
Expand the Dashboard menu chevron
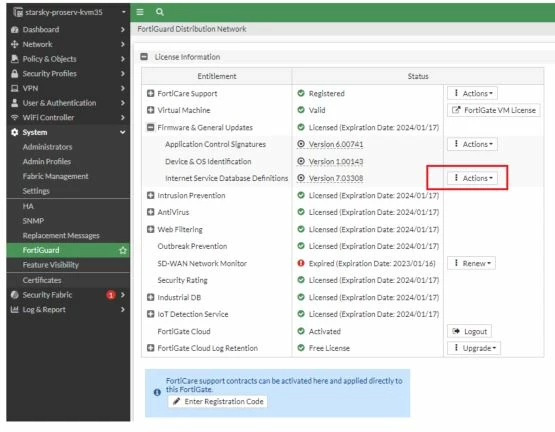point(123,29)
